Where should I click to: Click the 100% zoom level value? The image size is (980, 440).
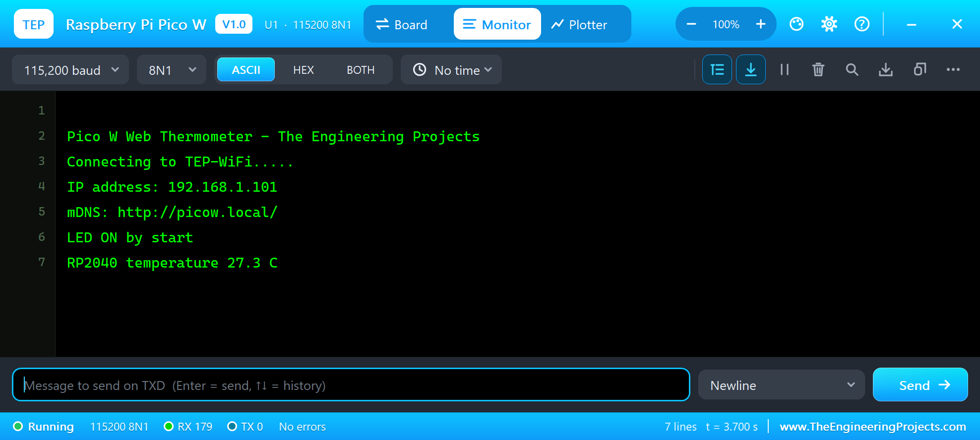click(726, 24)
